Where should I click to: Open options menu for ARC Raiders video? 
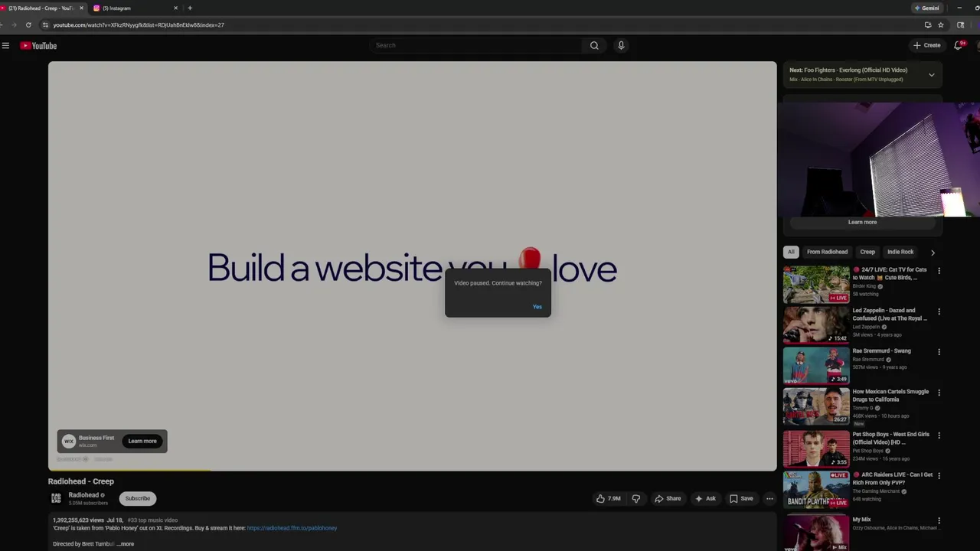pyautogui.click(x=939, y=476)
